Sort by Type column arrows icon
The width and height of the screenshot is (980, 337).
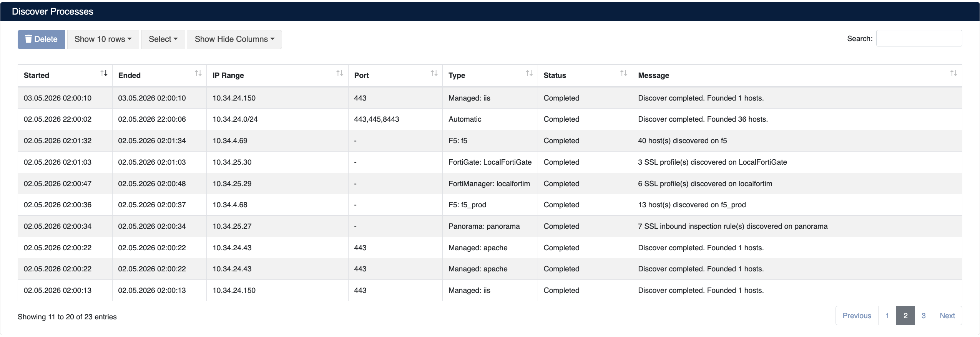(529, 73)
